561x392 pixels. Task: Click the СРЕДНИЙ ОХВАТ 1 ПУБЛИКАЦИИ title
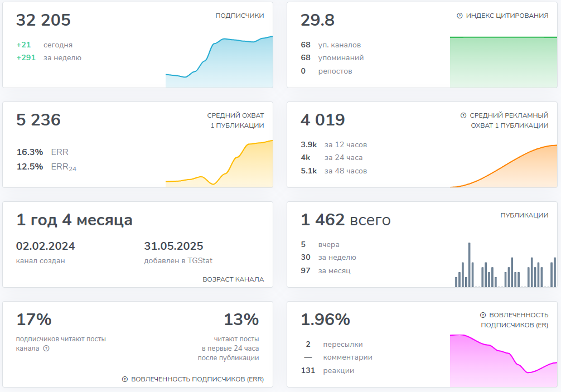point(235,120)
